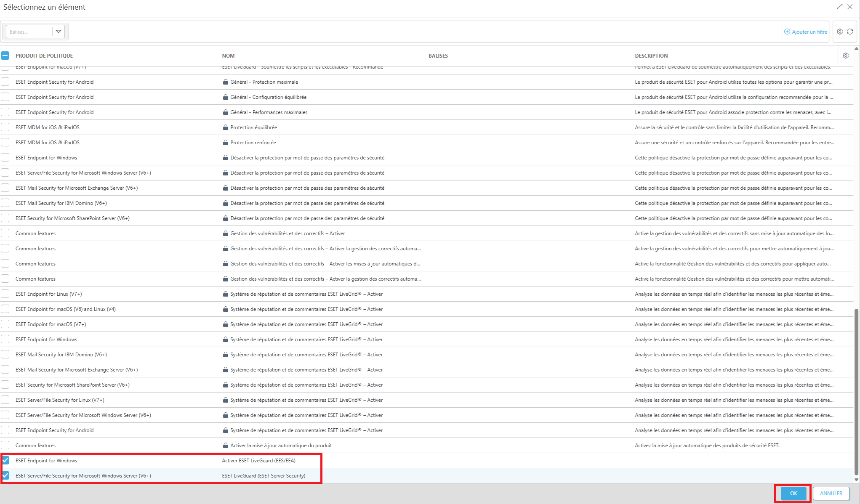Click Gestion des vulnérabilités et des correctifs – Activer
Viewport: 860px width, 504px height.
pyautogui.click(x=288, y=233)
